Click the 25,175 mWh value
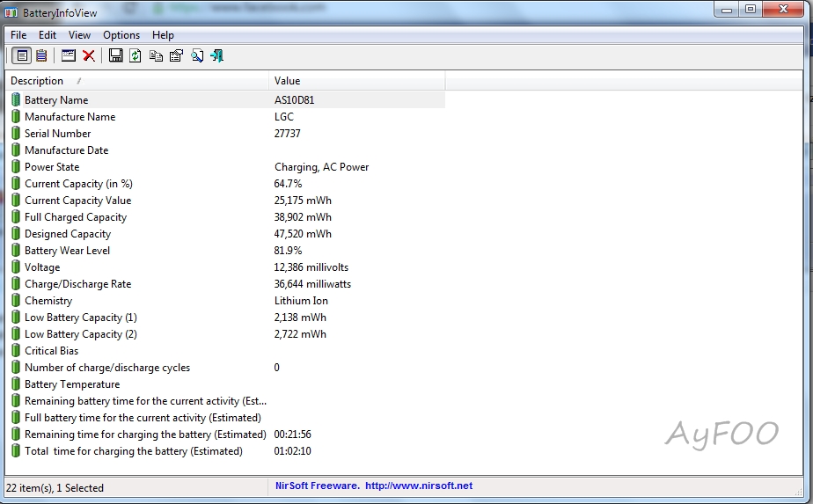The image size is (813, 504). (303, 201)
